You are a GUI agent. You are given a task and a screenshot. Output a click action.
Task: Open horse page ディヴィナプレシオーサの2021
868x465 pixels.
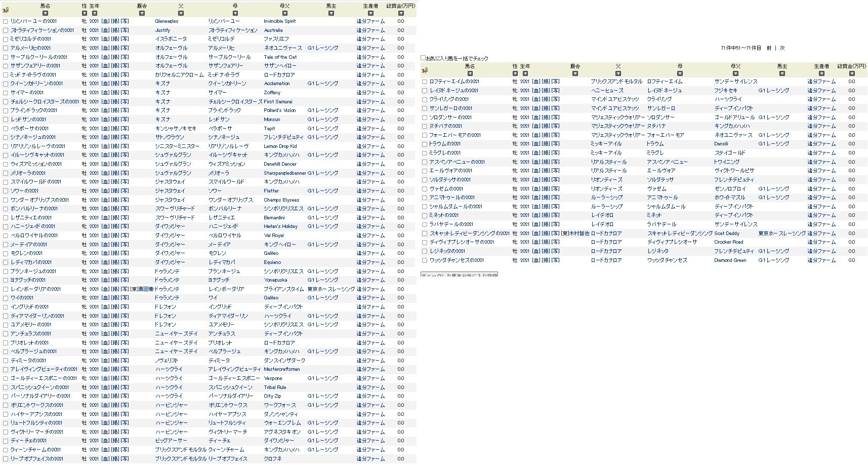(x=462, y=242)
